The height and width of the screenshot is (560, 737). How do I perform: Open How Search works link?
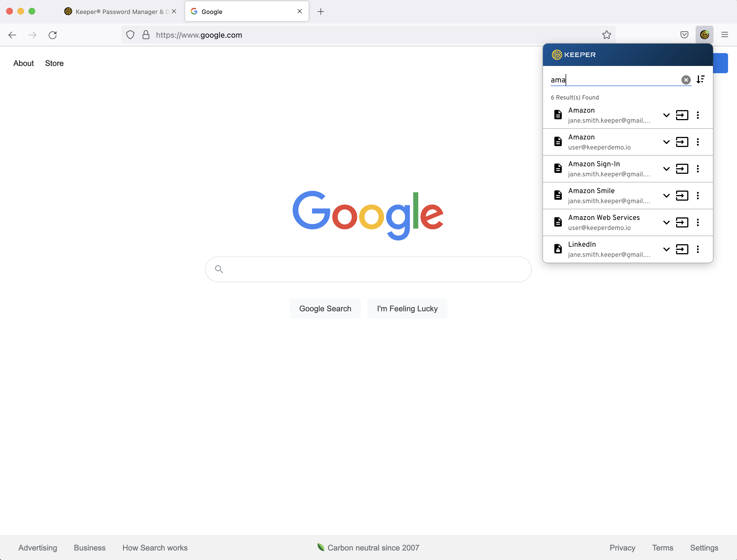click(x=155, y=548)
